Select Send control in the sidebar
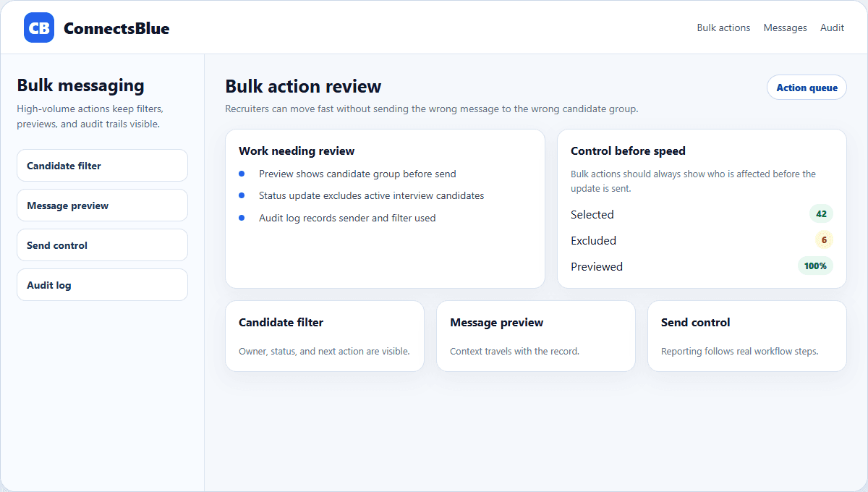 coord(102,245)
